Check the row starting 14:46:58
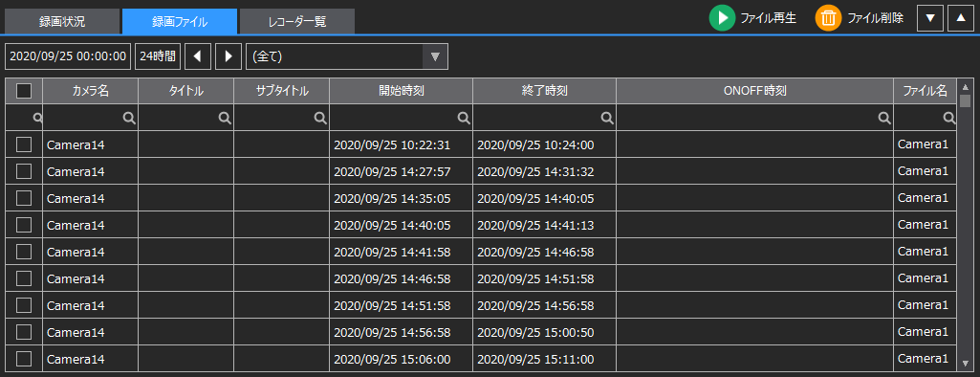The height and width of the screenshot is (377, 980). [x=24, y=278]
